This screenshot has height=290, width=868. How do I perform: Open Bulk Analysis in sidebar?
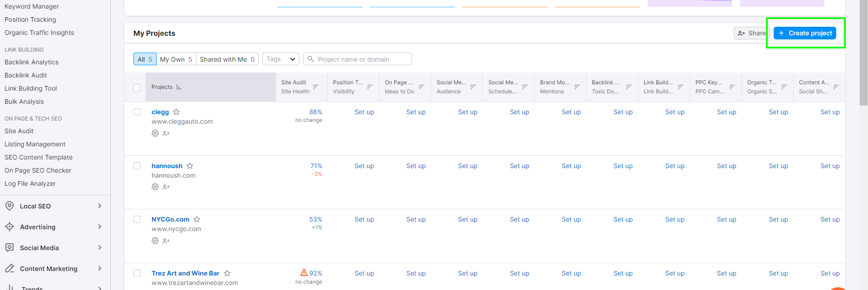click(x=24, y=101)
